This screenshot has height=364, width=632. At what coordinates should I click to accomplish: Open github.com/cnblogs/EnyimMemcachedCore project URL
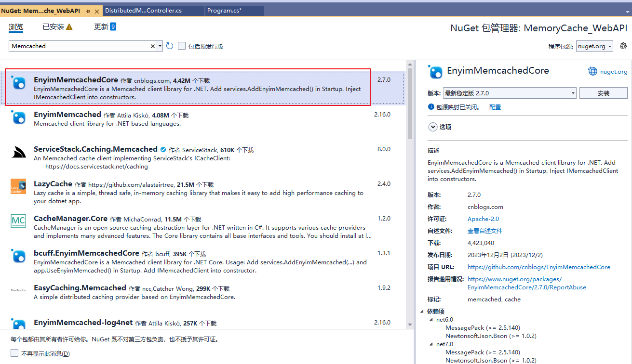pyautogui.click(x=539, y=267)
